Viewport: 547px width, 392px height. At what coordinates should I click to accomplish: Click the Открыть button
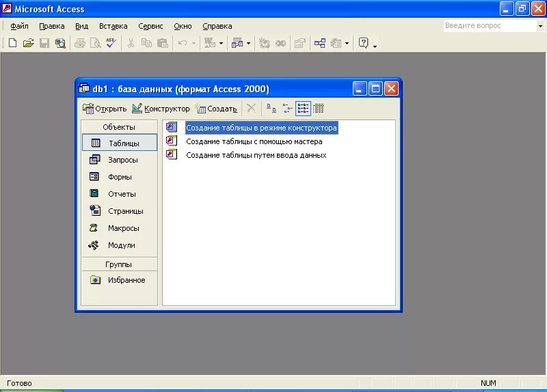[x=105, y=109]
